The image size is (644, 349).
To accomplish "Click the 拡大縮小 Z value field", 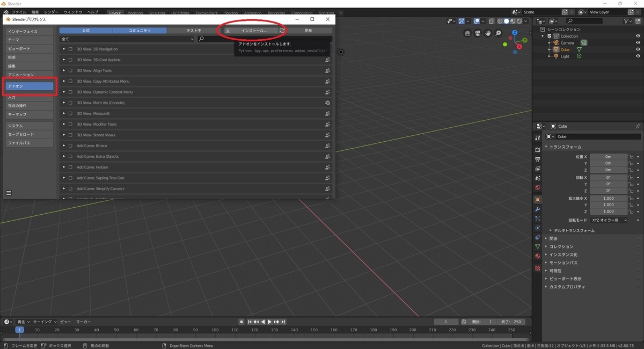I will point(609,212).
